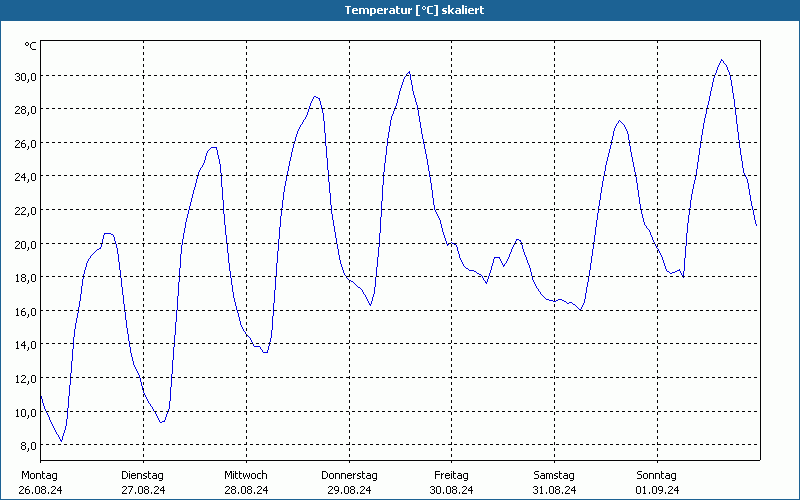Click the date 31.08.24

pos(555,490)
